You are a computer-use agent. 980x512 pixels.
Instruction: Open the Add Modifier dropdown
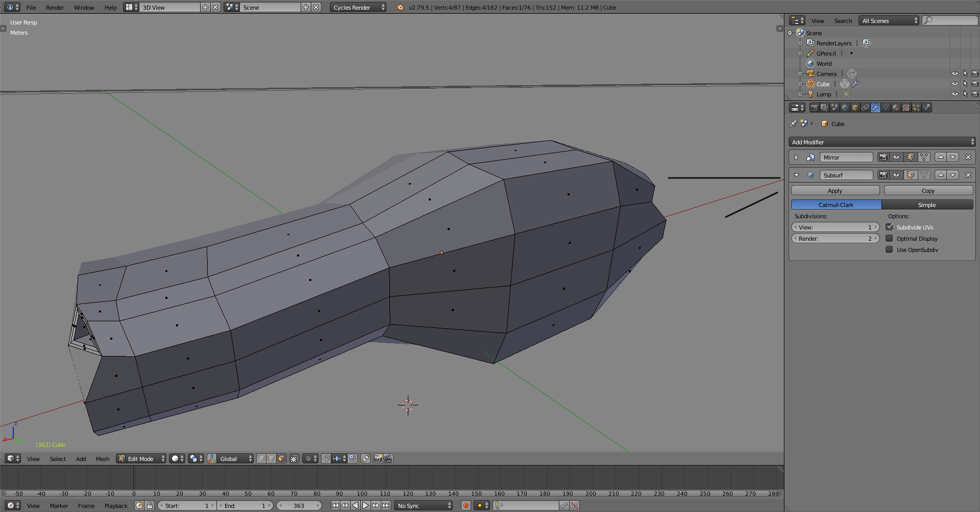(882, 142)
